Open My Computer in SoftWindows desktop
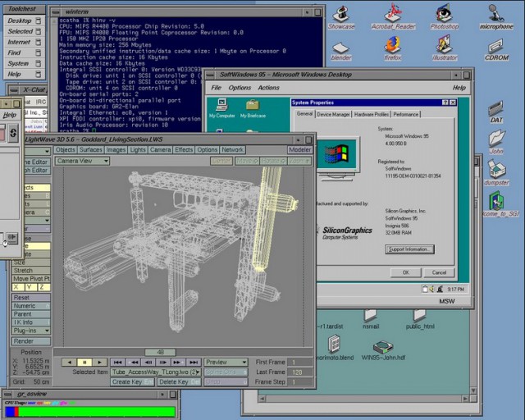This screenshot has width=525, height=420. [221, 107]
